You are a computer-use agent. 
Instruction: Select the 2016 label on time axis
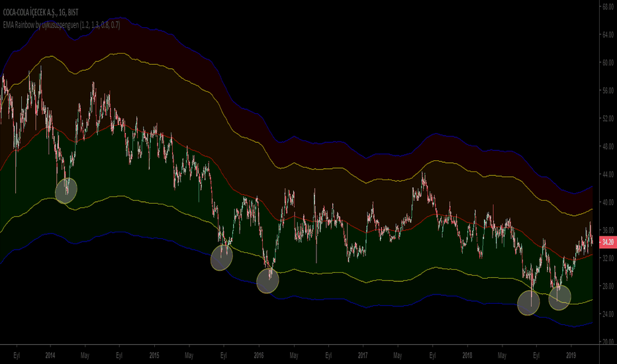pos(259,355)
